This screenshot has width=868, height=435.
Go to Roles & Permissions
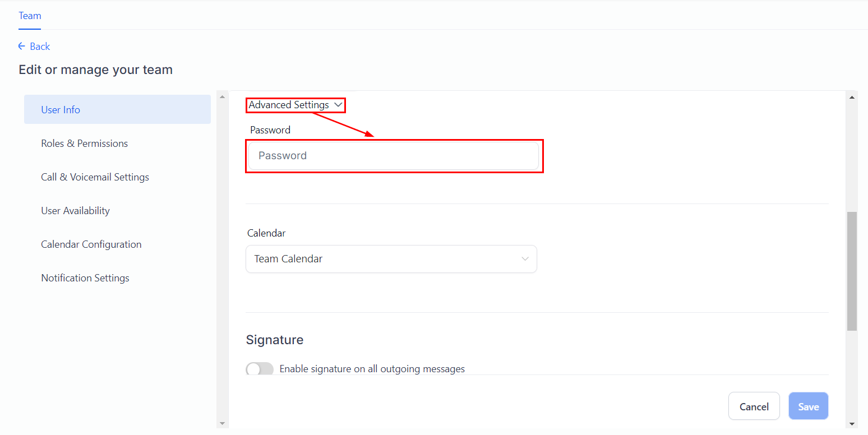(x=84, y=144)
